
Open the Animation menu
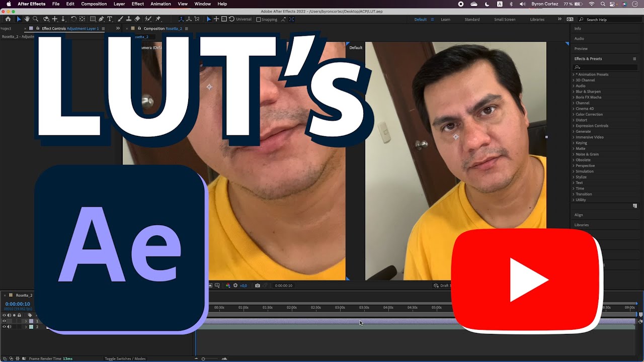pos(160,4)
